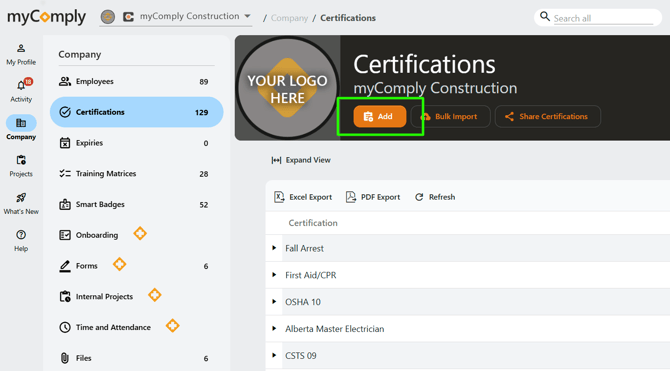This screenshot has width=670, height=371.
Task: Click the Smart Badges icon
Action: tap(65, 204)
